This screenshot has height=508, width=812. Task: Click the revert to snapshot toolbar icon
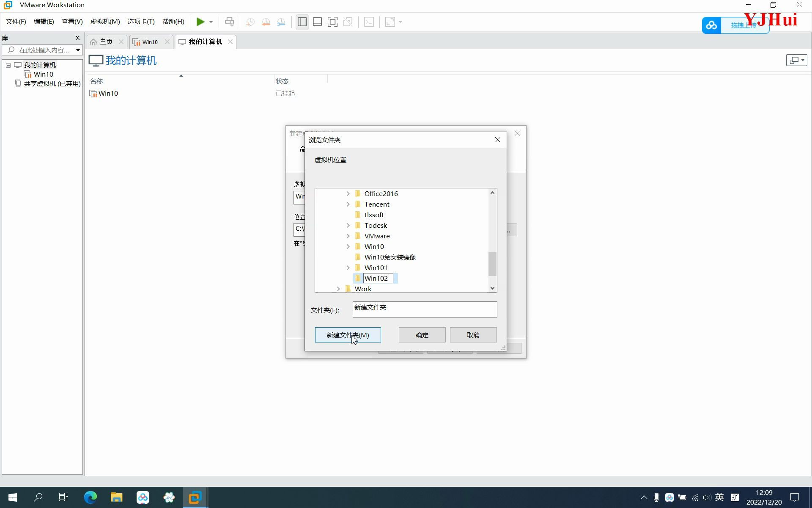[x=266, y=22]
